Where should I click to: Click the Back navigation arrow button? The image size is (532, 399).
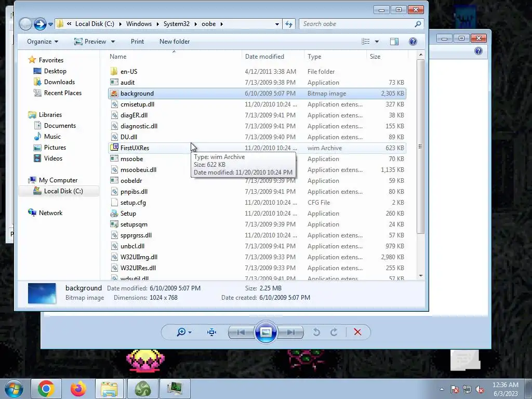[25, 24]
